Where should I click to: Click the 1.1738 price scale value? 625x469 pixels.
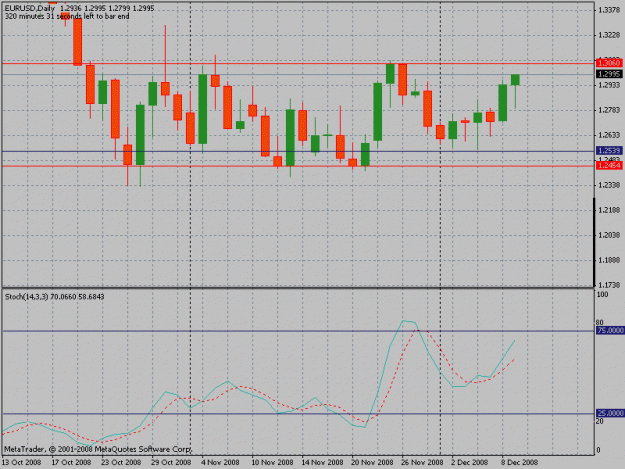pyautogui.click(x=609, y=285)
